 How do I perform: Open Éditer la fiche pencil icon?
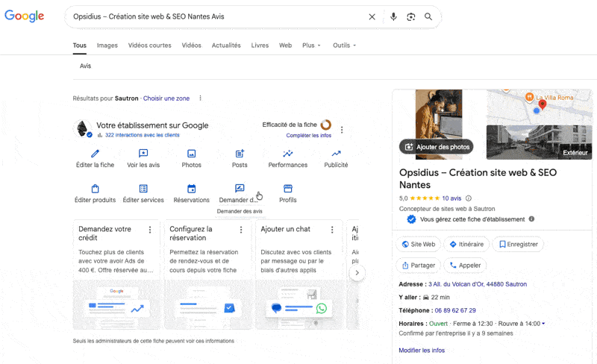(x=95, y=154)
